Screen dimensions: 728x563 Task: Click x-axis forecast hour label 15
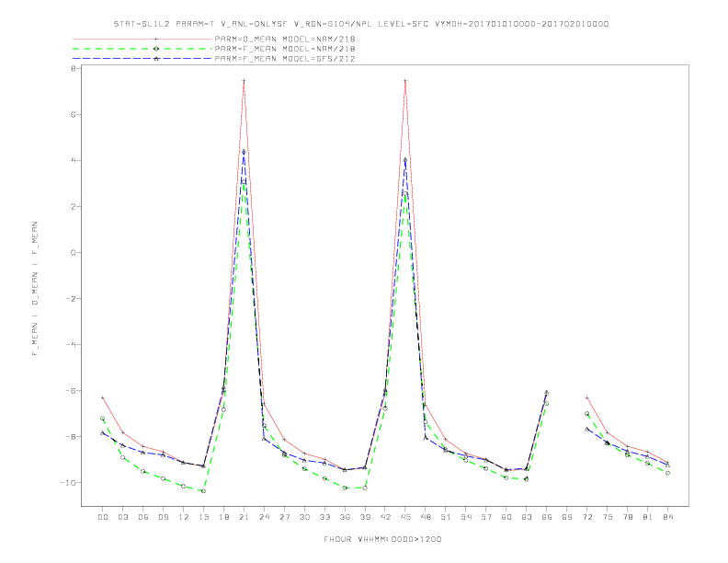pyautogui.click(x=203, y=517)
